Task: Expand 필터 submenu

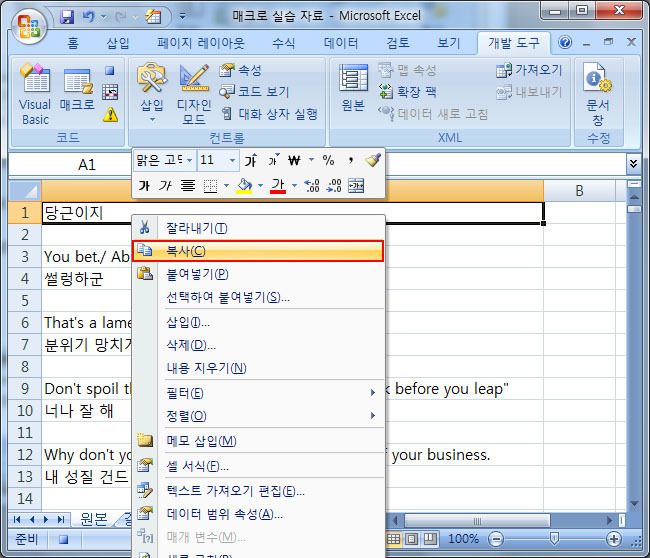Action: point(258,393)
